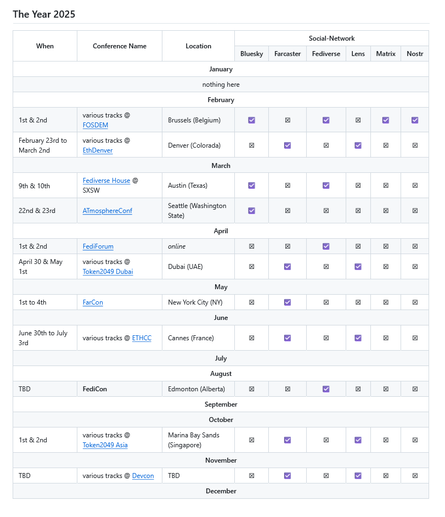
Task: Toggle Bluesky checkbox in Devcon row
Action: coord(252,476)
